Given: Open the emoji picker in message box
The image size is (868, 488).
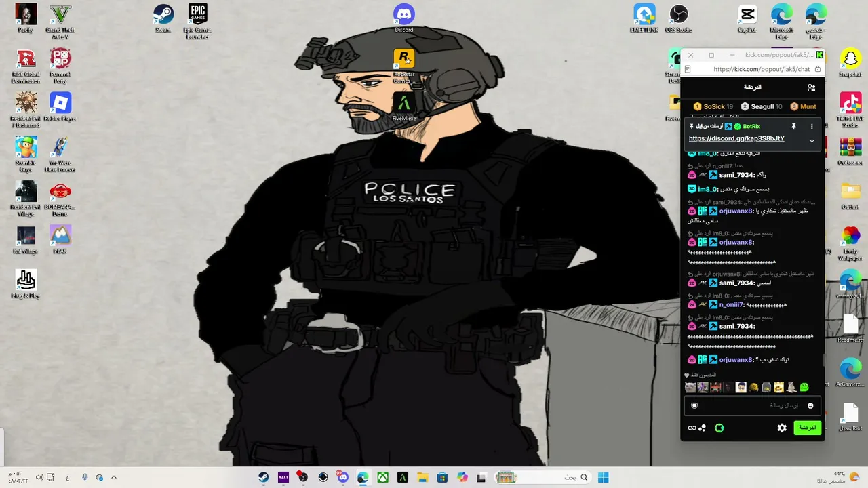Looking at the screenshot, I should pyautogui.click(x=810, y=405).
